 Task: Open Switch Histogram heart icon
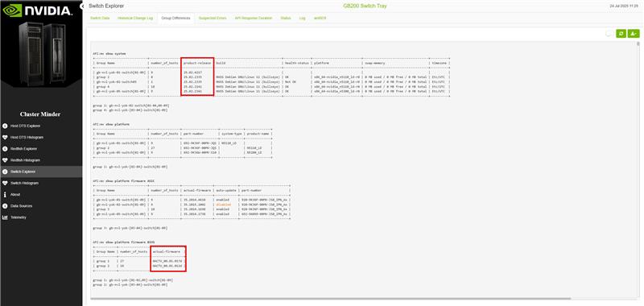click(5, 183)
